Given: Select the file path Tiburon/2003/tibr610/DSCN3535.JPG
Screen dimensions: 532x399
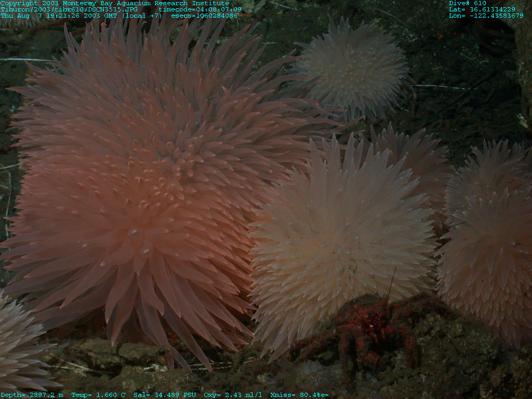Looking at the screenshot, I should [69, 9].
